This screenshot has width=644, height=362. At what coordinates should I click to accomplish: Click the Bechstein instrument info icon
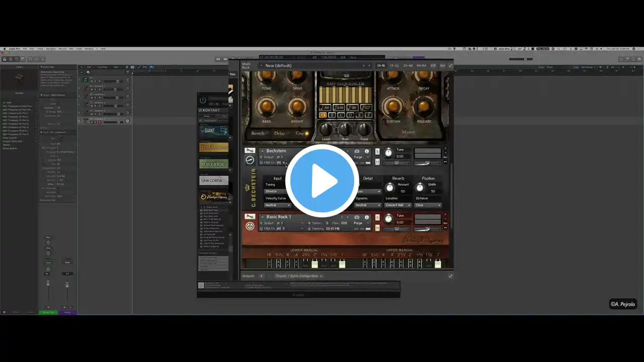pyautogui.click(x=367, y=151)
